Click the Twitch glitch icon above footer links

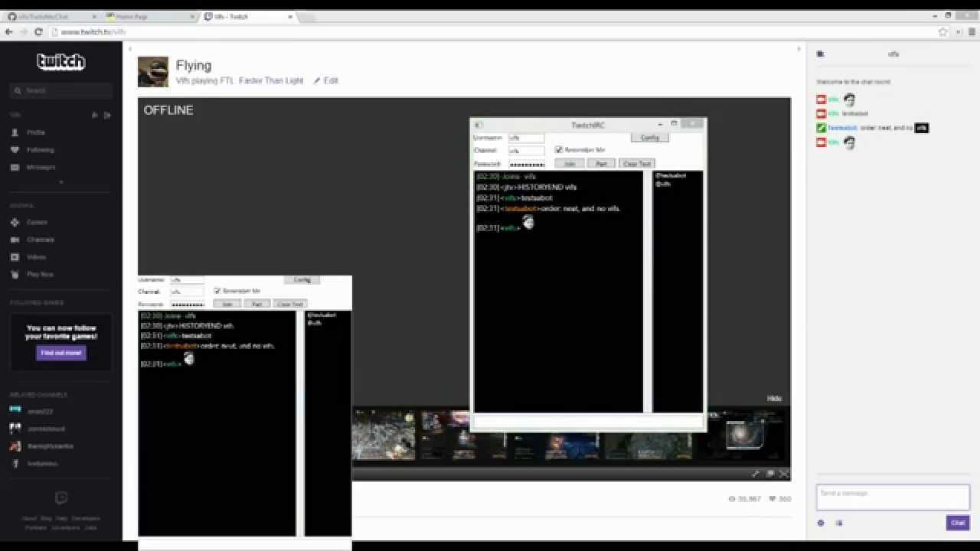tap(61, 498)
